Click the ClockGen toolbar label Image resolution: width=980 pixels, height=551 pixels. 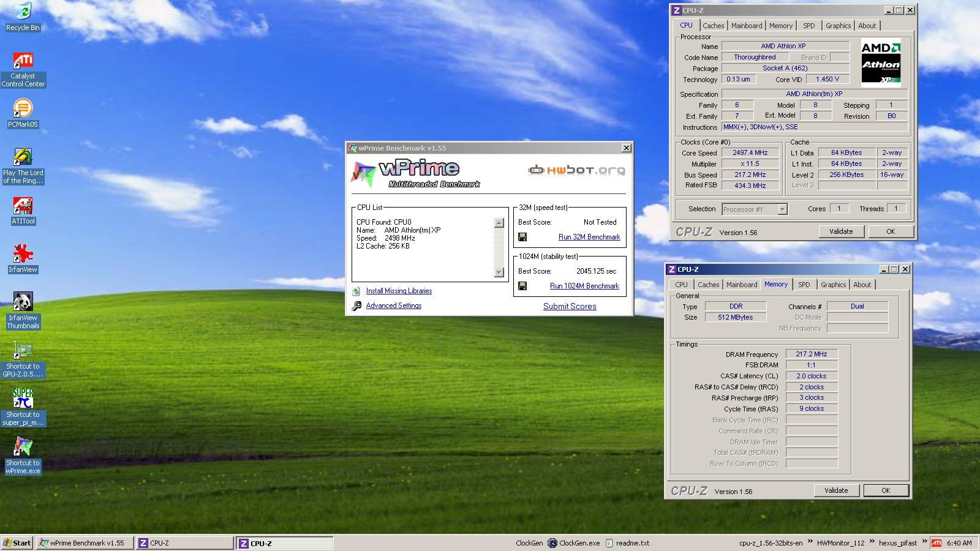pos(529,543)
